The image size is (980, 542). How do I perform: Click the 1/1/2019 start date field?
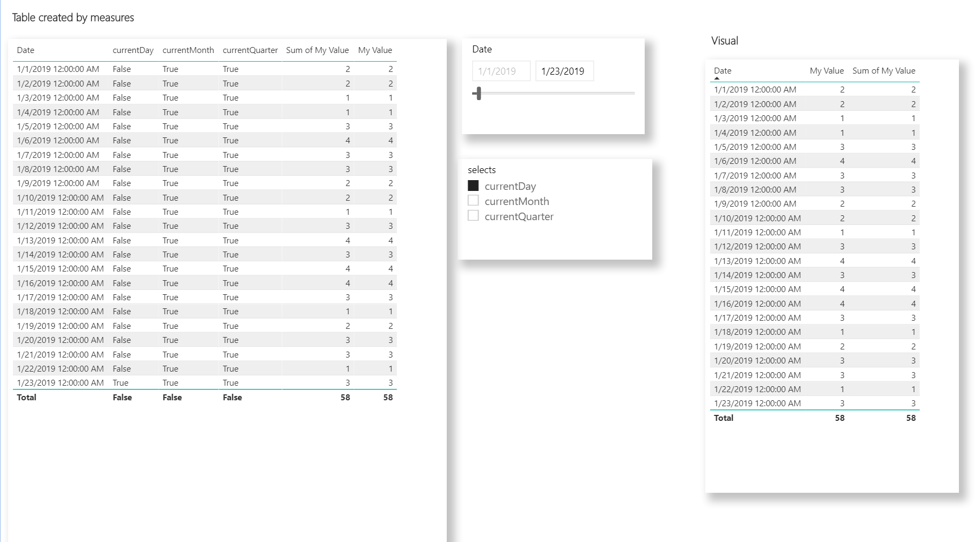click(501, 71)
